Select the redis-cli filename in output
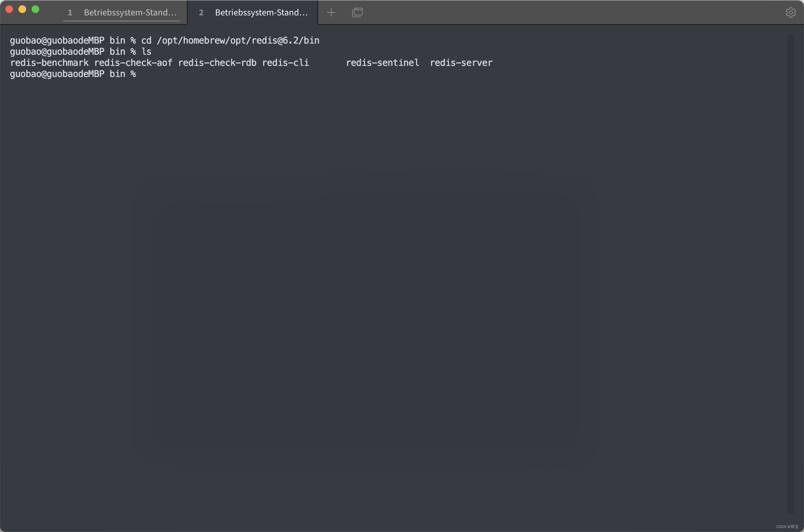This screenshot has height=532, width=804. (x=286, y=63)
